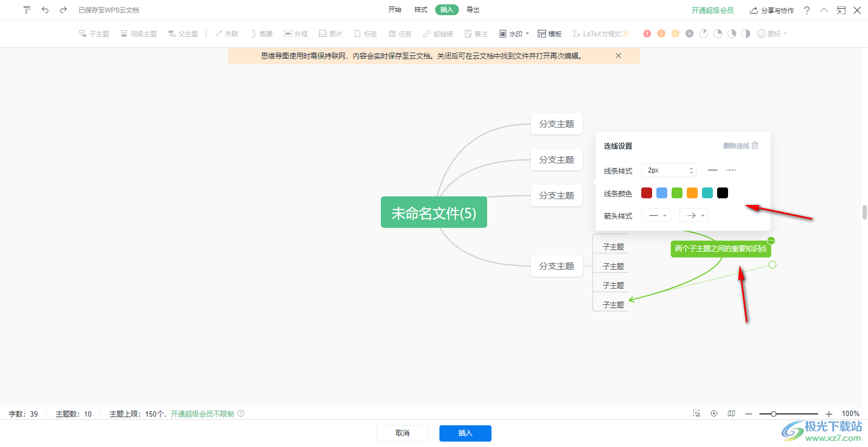Screen dimensions: 868x447
Task: Add a 外框 boundary frame
Action: [x=296, y=34]
